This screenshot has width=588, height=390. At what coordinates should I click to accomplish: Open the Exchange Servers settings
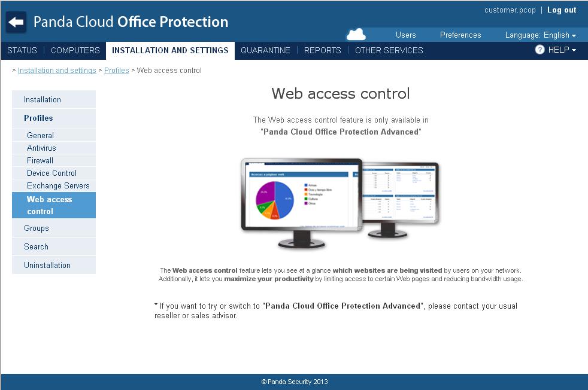[57, 185]
